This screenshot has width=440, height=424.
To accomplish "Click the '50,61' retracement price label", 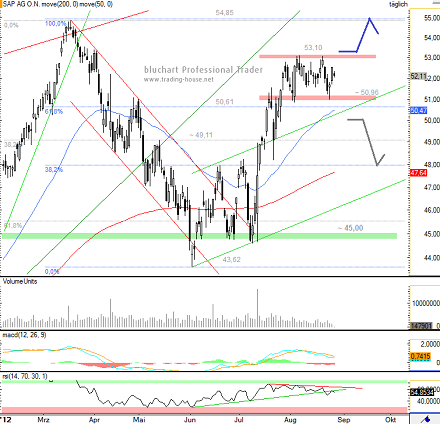I will click(x=224, y=102).
